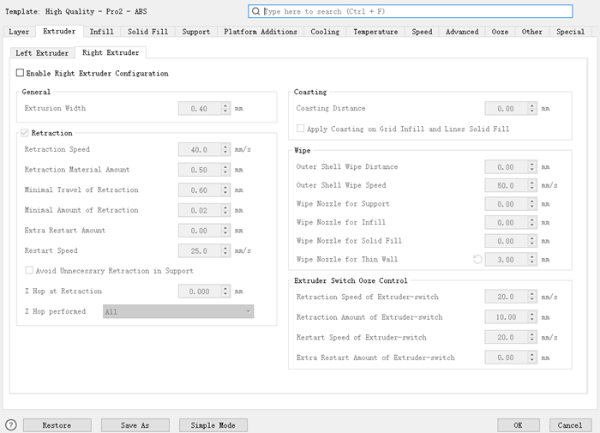
Task: Switch to the Infill tab
Action: [102, 32]
